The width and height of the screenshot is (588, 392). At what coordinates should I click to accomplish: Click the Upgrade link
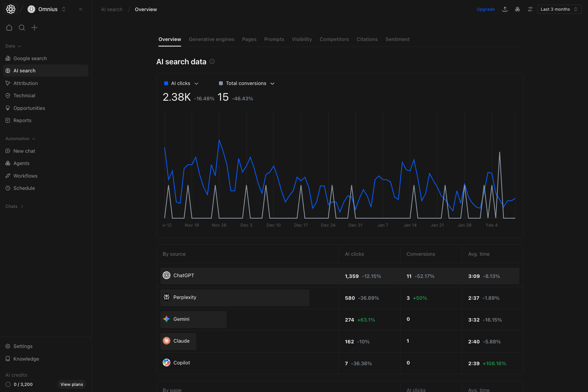[x=485, y=9]
